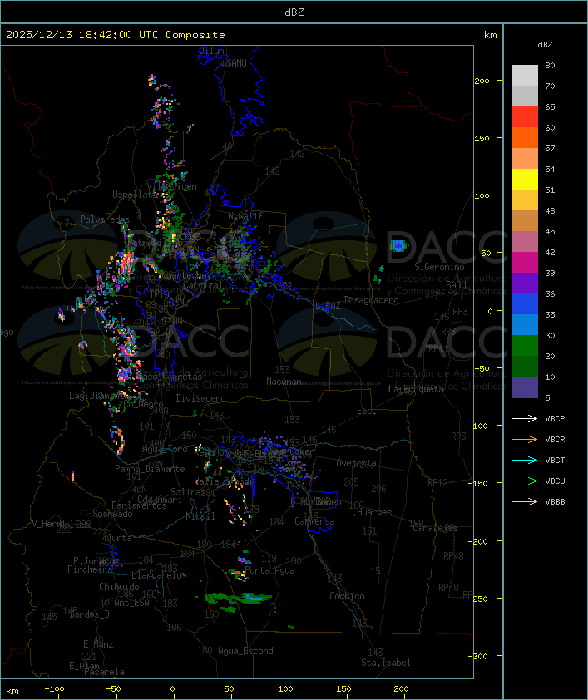Click the VBBB legend label

pos(555,502)
